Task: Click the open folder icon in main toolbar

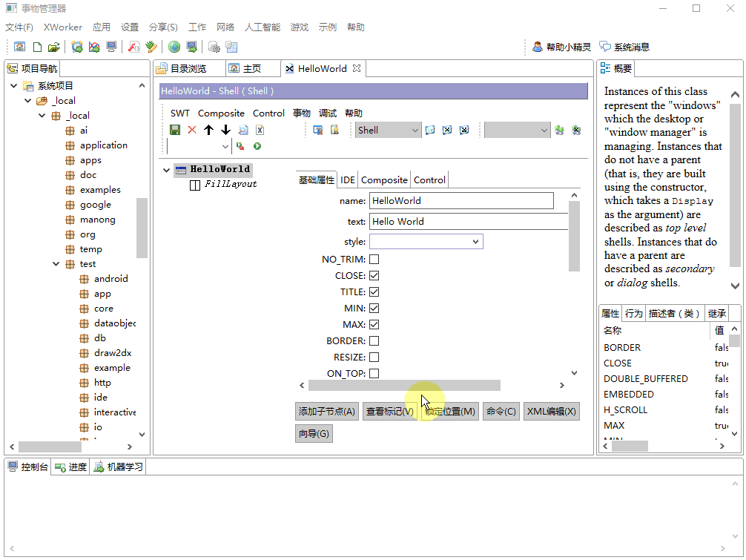Action: tap(53, 47)
